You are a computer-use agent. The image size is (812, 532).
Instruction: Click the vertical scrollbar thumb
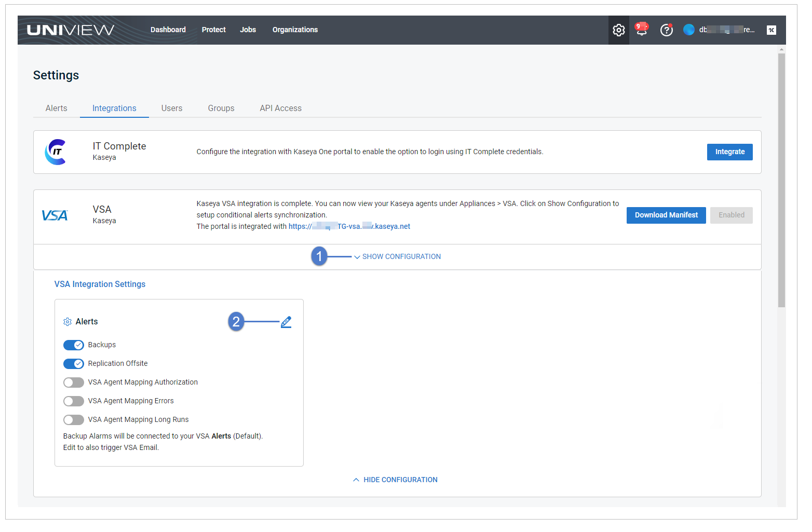point(781,180)
